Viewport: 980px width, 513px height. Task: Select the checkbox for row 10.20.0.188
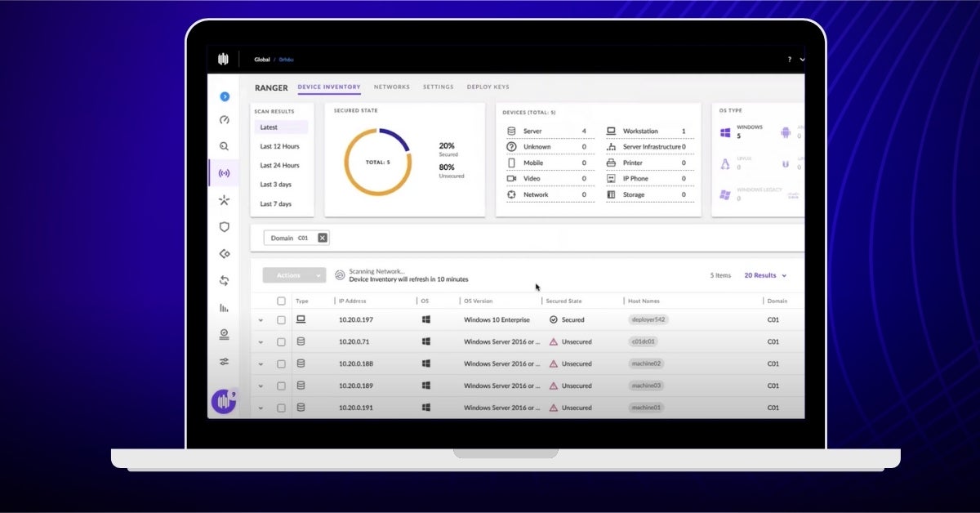(x=281, y=364)
